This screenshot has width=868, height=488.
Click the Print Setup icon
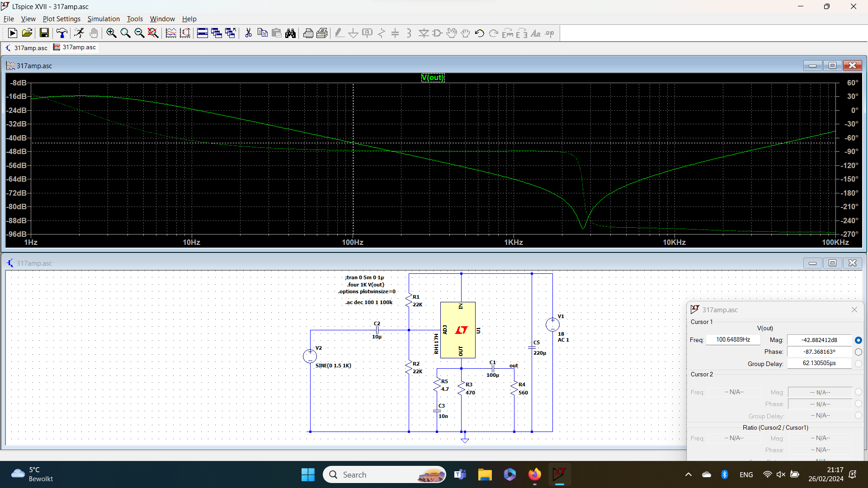(x=322, y=33)
